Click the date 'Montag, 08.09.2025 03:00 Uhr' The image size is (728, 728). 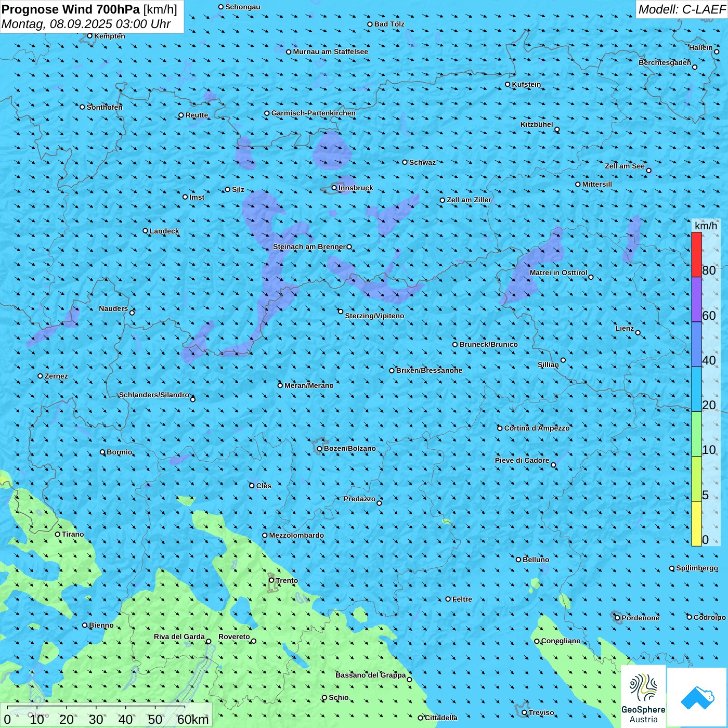pos(86,24)
